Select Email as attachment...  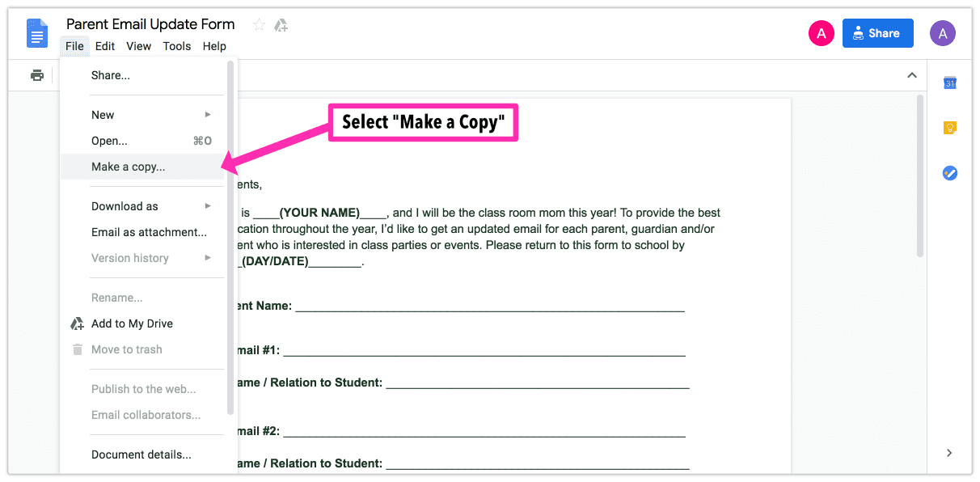[x=143, y=232]
